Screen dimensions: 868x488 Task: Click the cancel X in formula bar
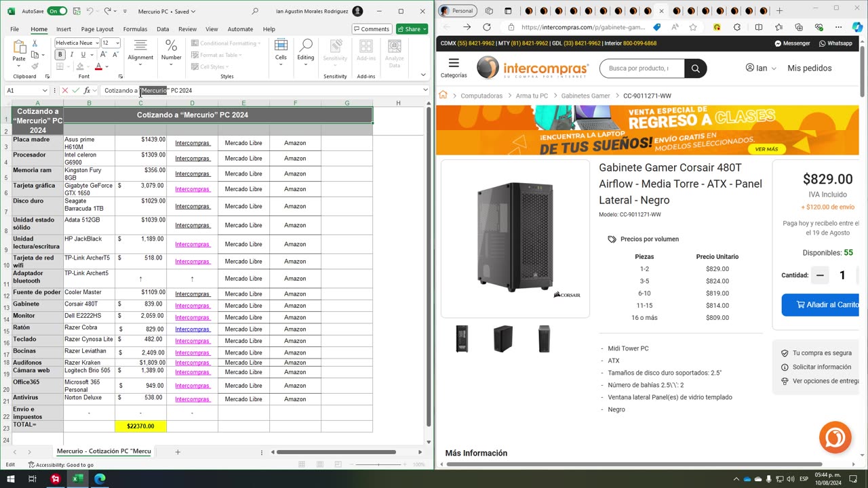65,91
